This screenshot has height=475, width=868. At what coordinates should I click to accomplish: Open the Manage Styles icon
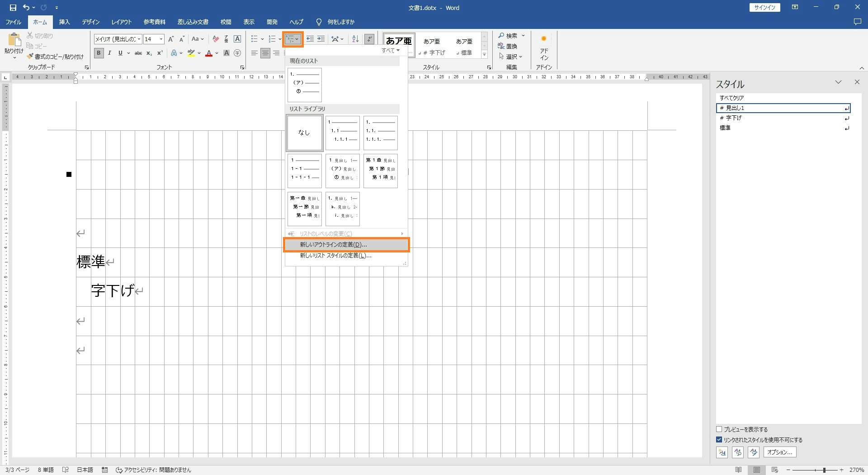coord(754,452)
